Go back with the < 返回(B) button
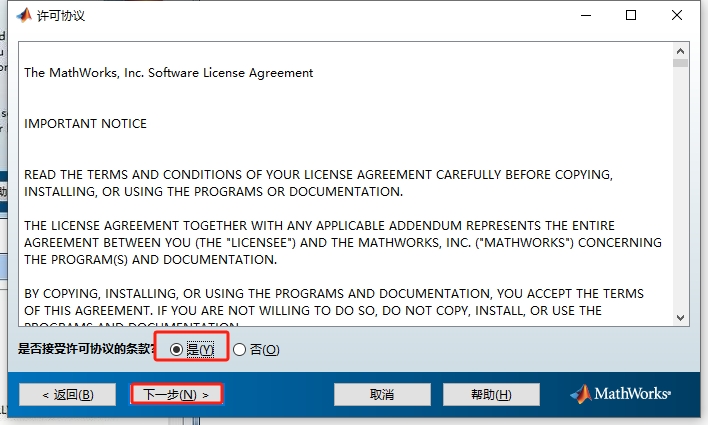This screenshot has height=425, width=708. (68, 395)
